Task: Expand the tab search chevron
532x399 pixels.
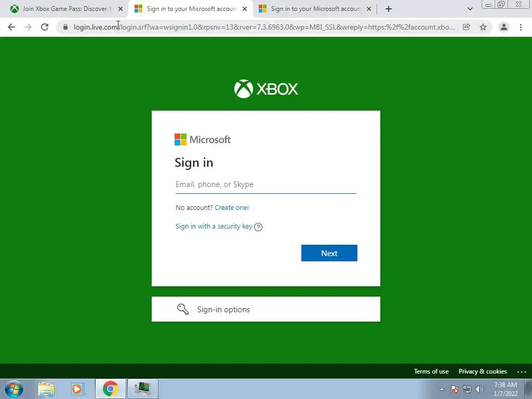Action: (x=470, y=9)
